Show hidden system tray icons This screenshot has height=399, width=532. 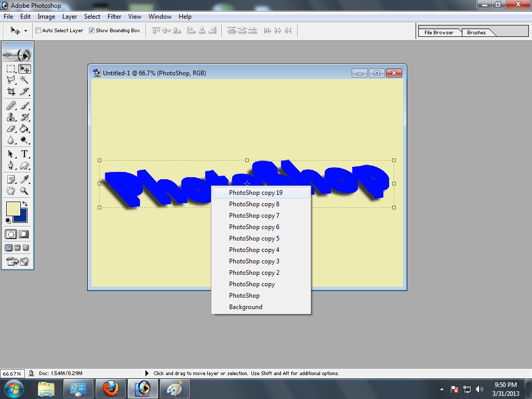(x=442, y=389)
